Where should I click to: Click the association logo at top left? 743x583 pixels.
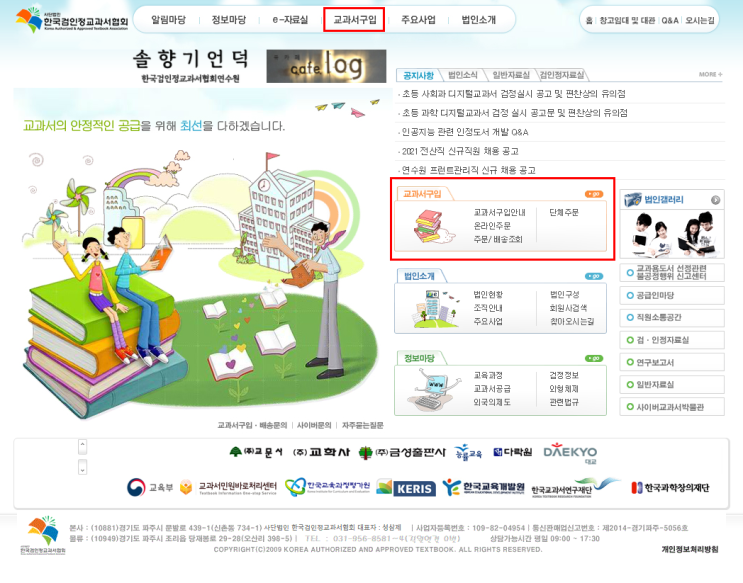[x=72, y=19]
